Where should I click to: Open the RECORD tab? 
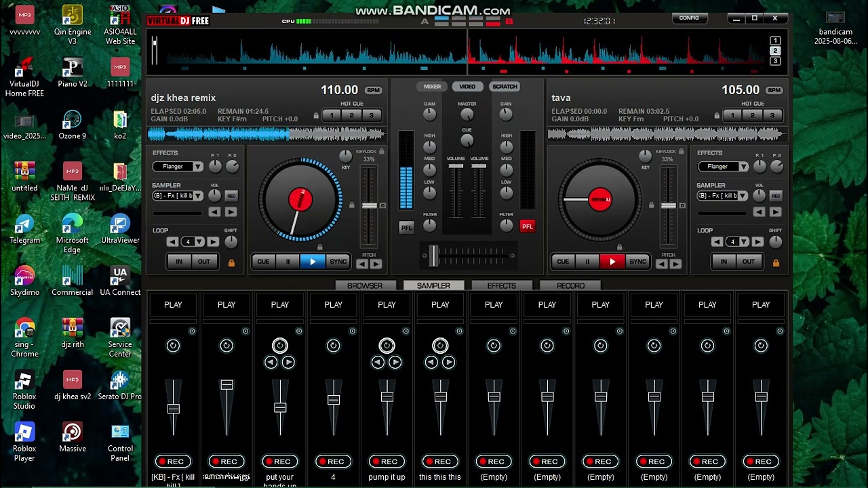coord(570,286)
